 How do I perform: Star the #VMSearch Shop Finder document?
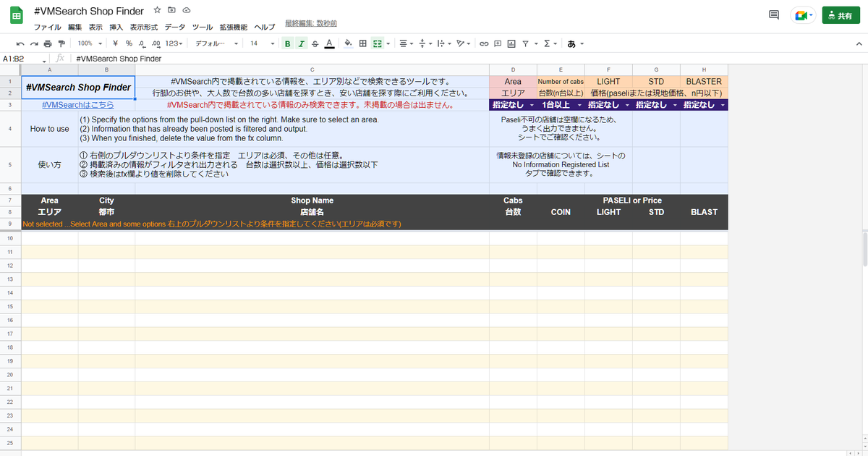(x=157, y=11)
